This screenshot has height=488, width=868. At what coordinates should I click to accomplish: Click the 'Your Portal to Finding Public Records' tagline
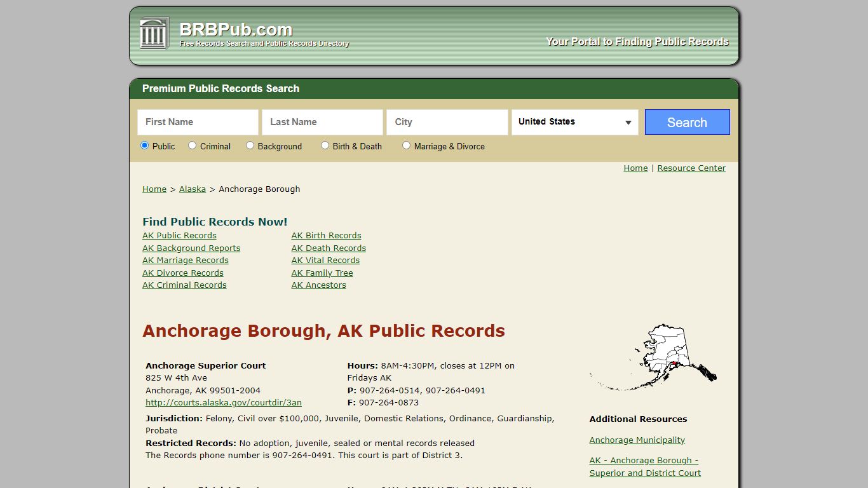point(637,42)
